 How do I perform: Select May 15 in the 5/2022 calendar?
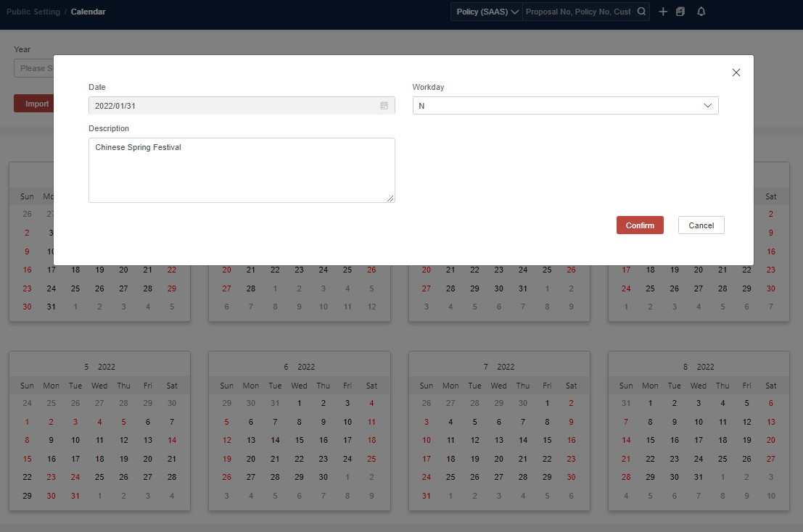coord(27,459)
